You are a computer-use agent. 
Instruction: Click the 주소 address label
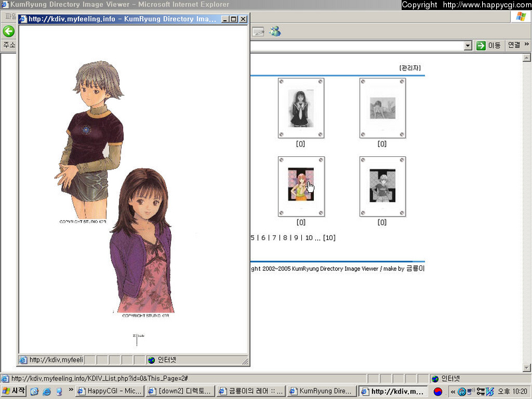(x=9, y=45)
